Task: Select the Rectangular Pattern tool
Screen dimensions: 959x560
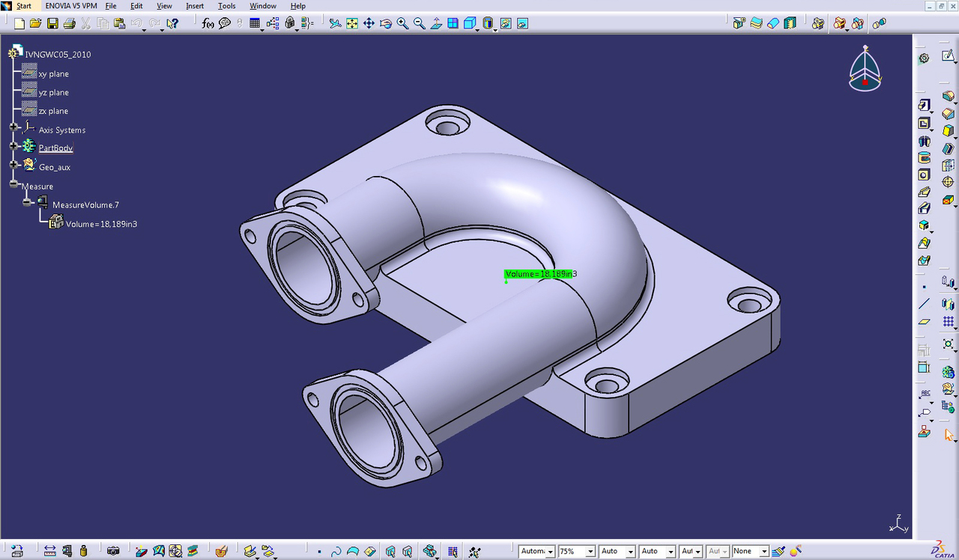Action: point(948,322)
